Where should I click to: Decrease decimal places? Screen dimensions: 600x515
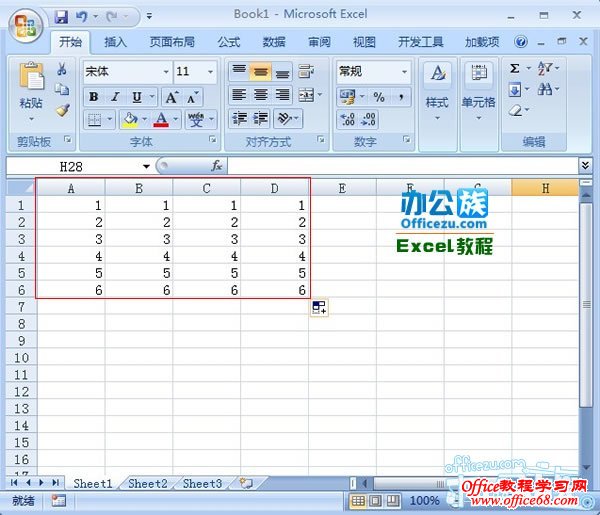point(368,119)
